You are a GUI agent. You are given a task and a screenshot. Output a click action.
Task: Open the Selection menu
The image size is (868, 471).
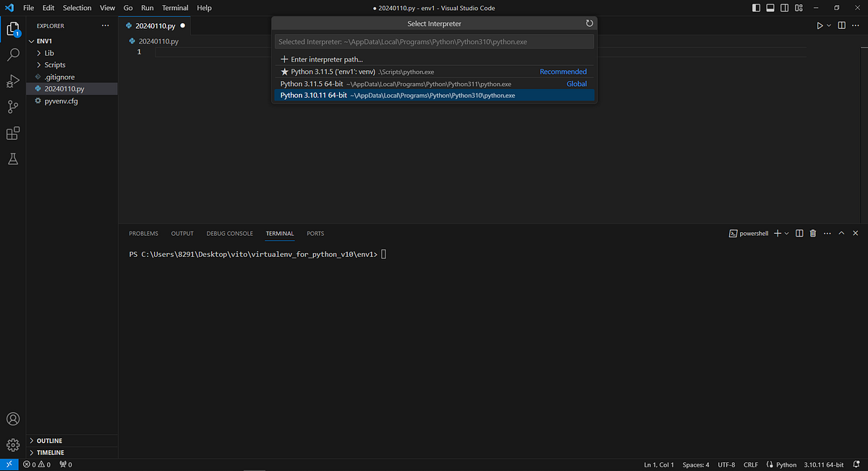[77, 8]
